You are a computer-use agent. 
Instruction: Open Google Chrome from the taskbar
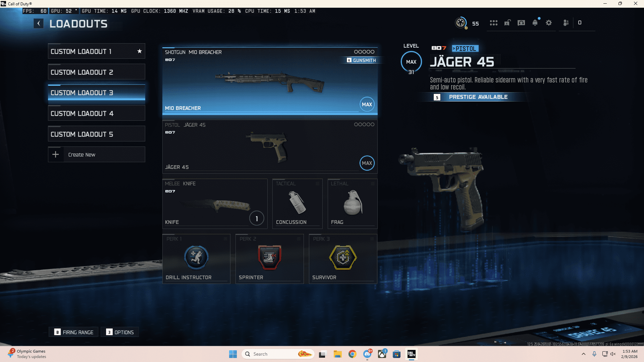[x=352, y=354]
